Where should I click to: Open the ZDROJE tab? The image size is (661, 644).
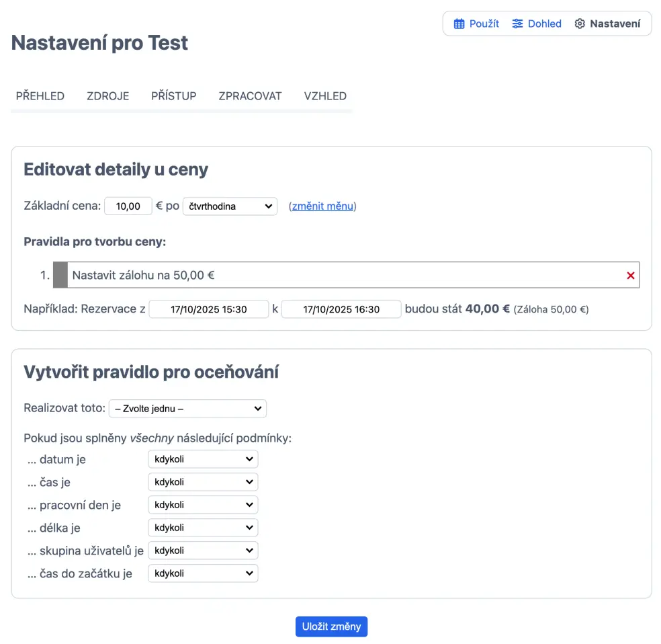click(107, 96)
